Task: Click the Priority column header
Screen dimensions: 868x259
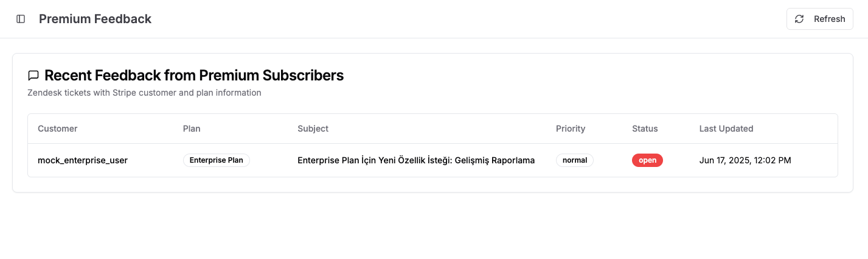Action: [x=571, y=129]
